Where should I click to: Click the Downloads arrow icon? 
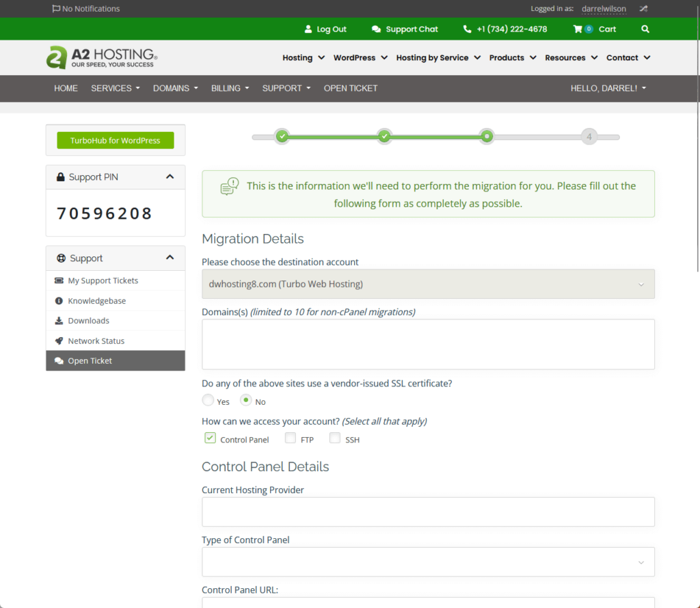tap(59, 321)
